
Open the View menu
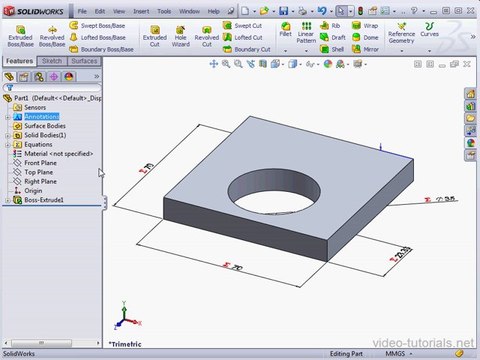click(119, 11)
